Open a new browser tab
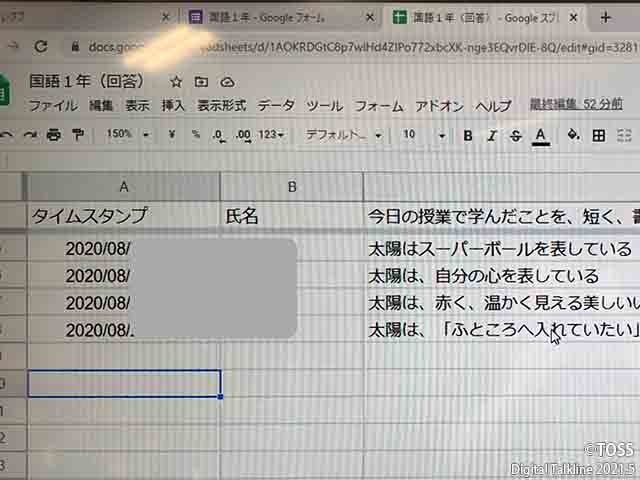This screenshot has height=480, width=640. click(x=605, y=17)
